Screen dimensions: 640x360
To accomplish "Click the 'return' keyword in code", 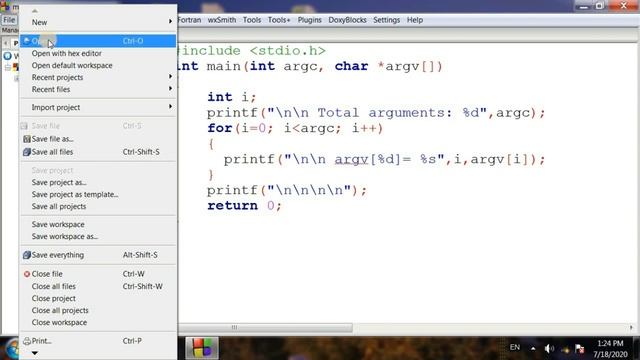I will [232, 205].
